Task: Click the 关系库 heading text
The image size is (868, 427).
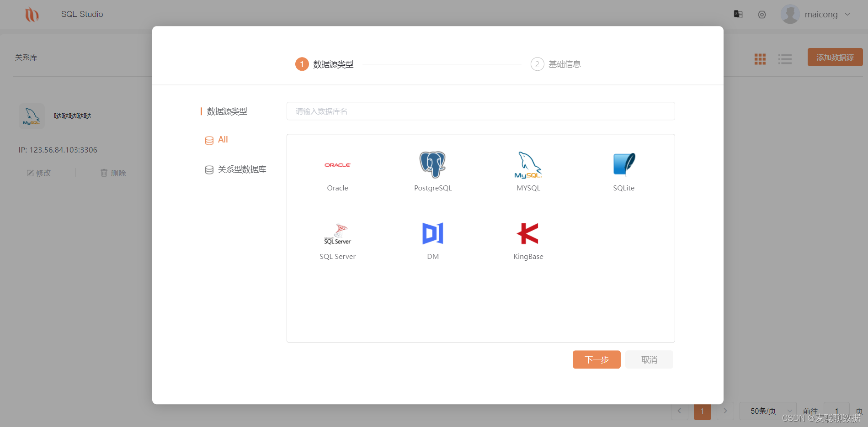Action: point(26,58)
